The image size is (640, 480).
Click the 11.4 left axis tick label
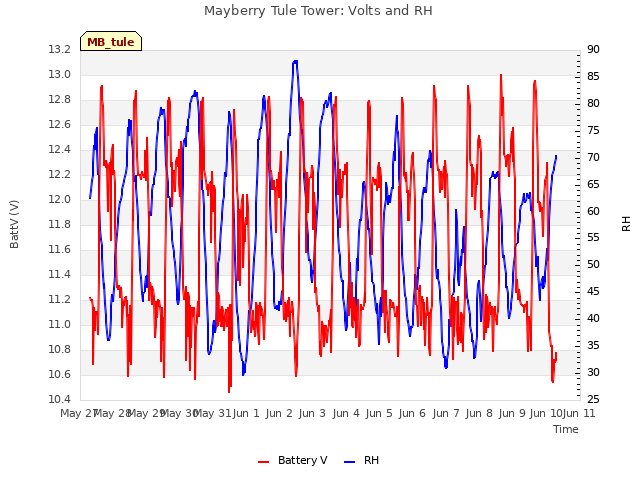(x=60, y=274)
